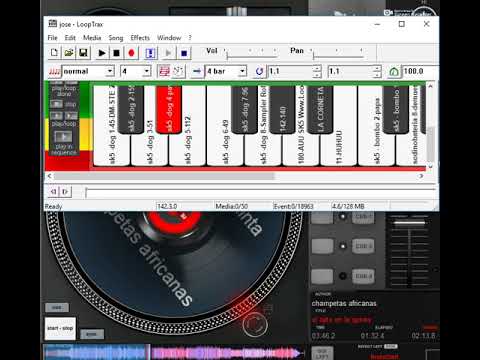Viewport: 480px width, 360px height.
Task: Click the grayed-out play arrow toolbar icon
Action: pos(168,53)
